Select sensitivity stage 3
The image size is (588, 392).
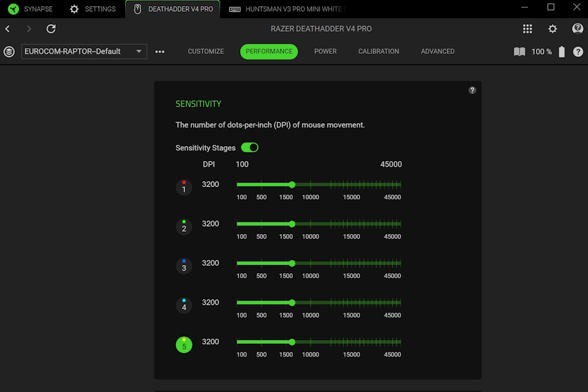(184, 266)
